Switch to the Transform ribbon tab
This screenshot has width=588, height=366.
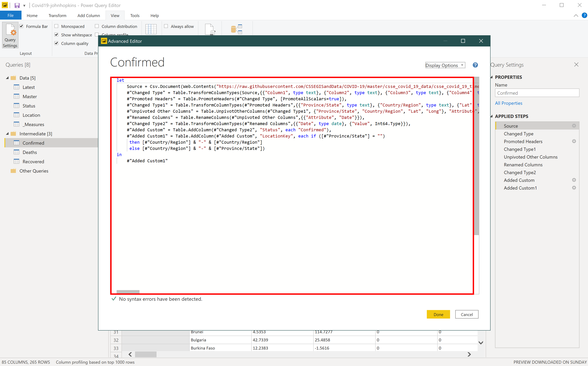coord(57,15)
